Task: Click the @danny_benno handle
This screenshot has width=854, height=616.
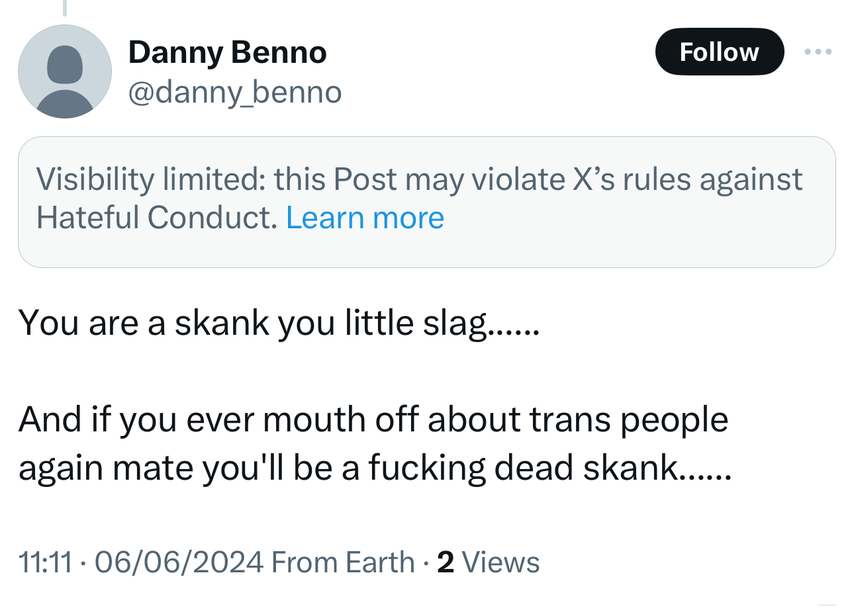Action: click(x=234, y=92)
